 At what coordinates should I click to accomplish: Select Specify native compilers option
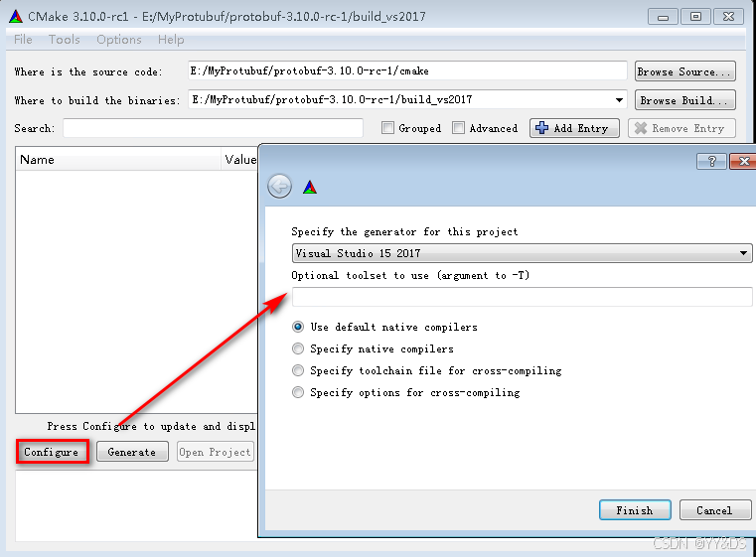tap(298, 348)
